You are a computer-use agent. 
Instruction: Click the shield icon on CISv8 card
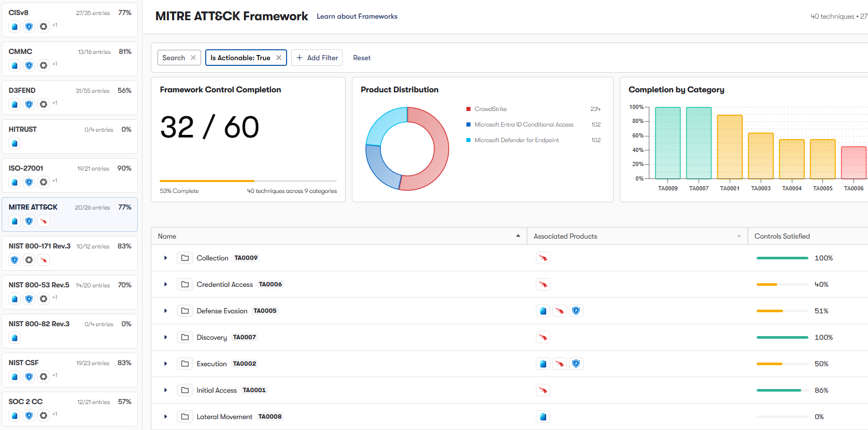(29, 26)
